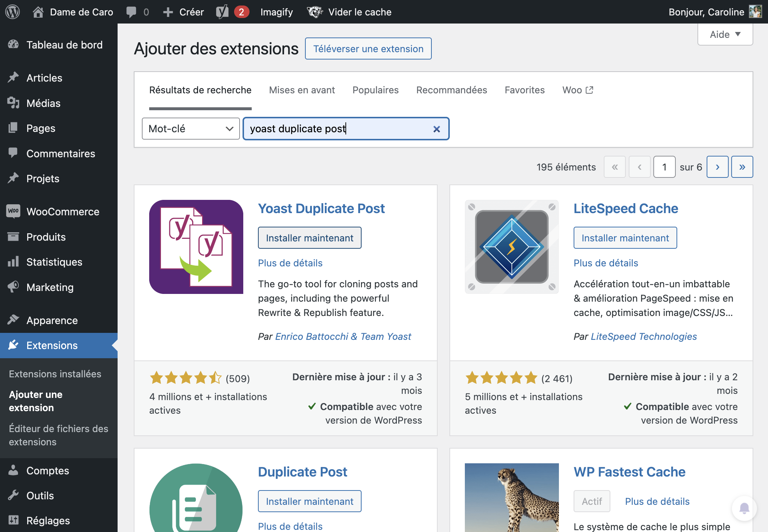Screen dimensions: 768x532
Task: Open Marketing in sidebar
Action: (59, 287)
